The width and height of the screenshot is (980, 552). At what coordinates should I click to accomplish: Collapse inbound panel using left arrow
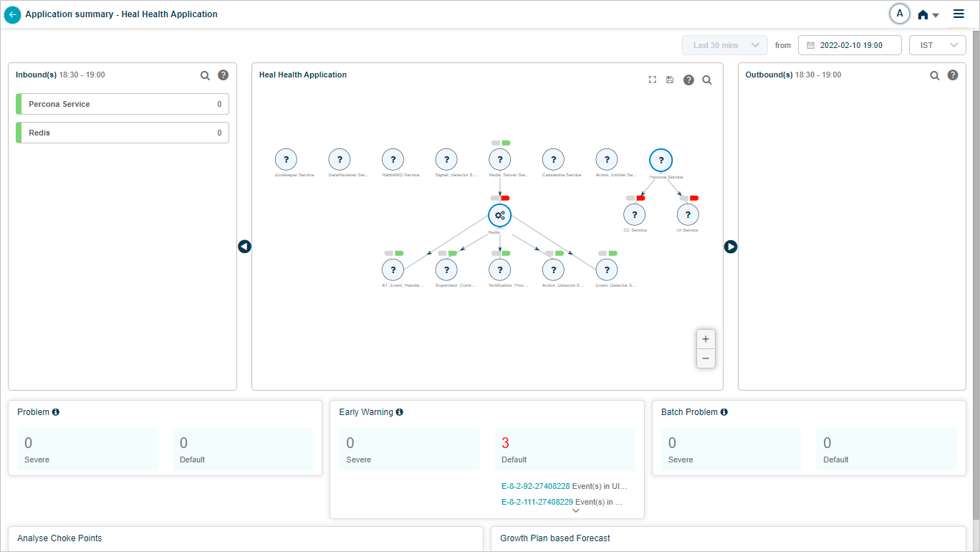click(244, 247)
